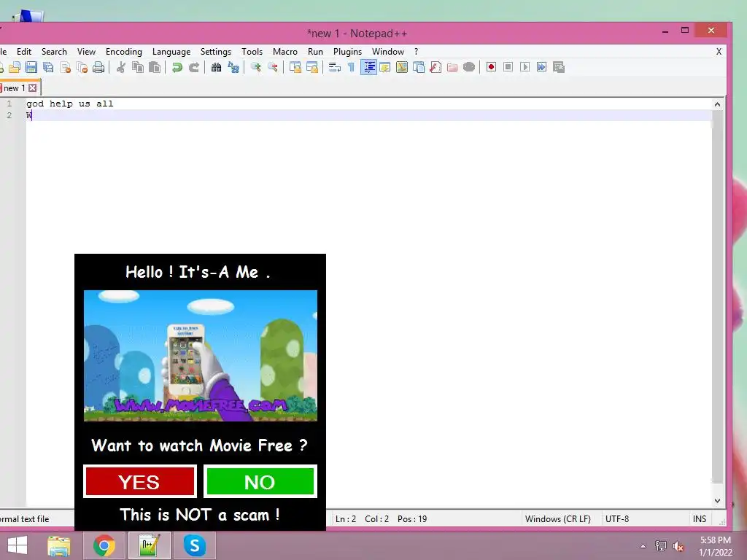Open the Plugins menu
This screenshot has height=560, width=747.
click(x=347, y=52)
